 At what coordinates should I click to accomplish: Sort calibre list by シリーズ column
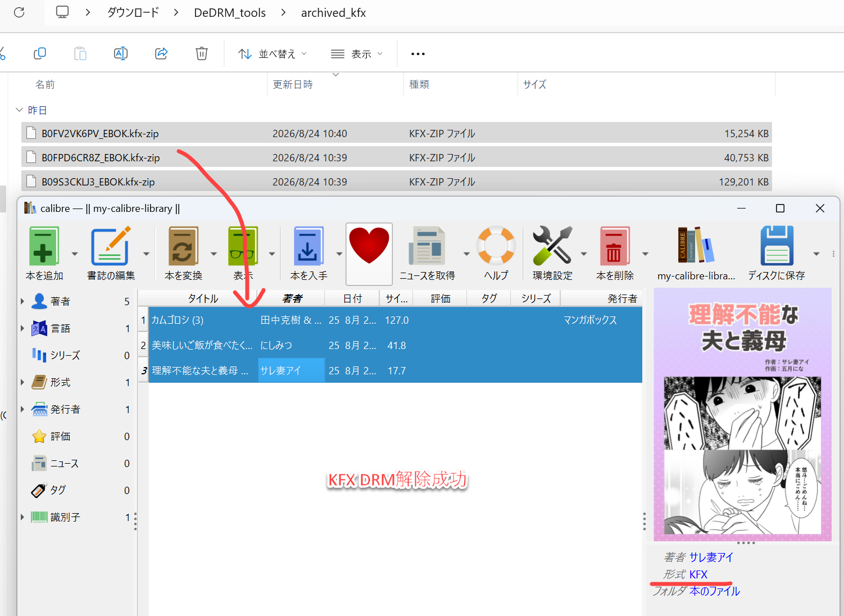click(536, 298)
